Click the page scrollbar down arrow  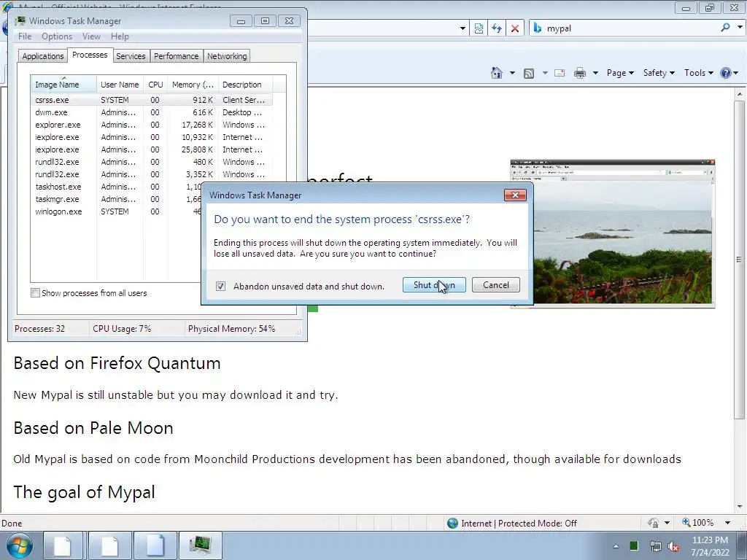point(740,507)
